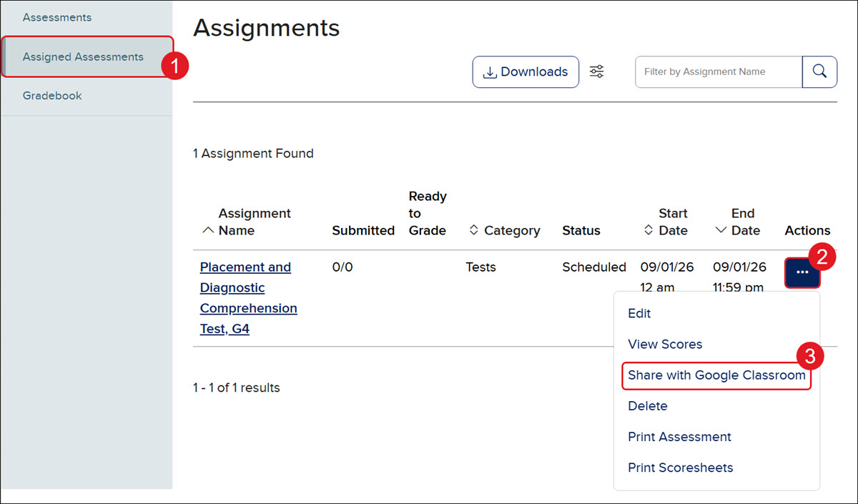Viewport: 858px width, 504px height.
Task: Sort by the Start Date column
Action: coord(666,222)
